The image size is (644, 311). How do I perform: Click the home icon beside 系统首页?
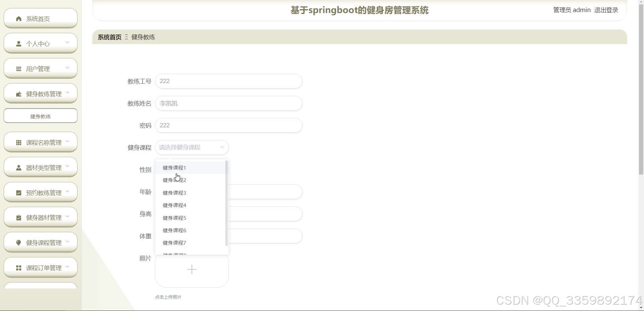19,19
